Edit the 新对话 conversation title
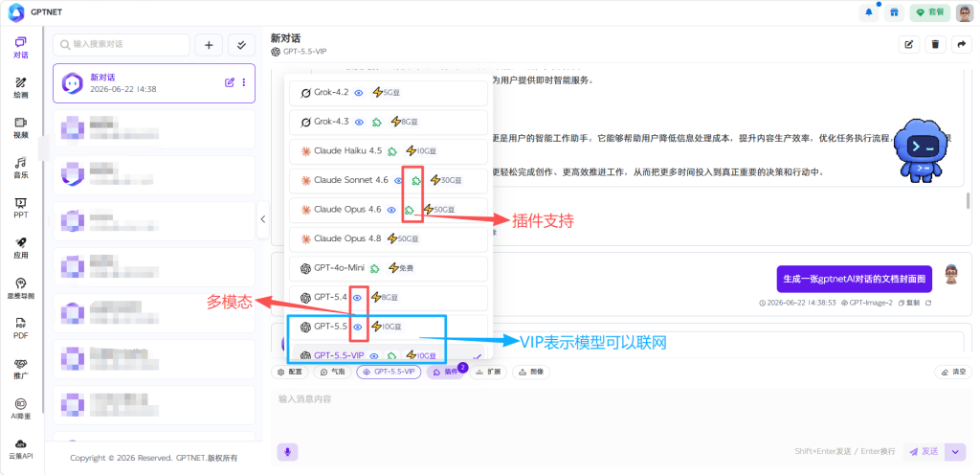Viewport: 980px width, 475px height. pyautogui.click(x=230, y=82)
